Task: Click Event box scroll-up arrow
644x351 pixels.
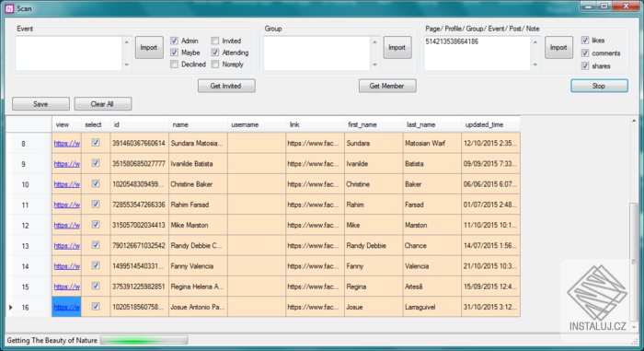Action: point(127,42)
